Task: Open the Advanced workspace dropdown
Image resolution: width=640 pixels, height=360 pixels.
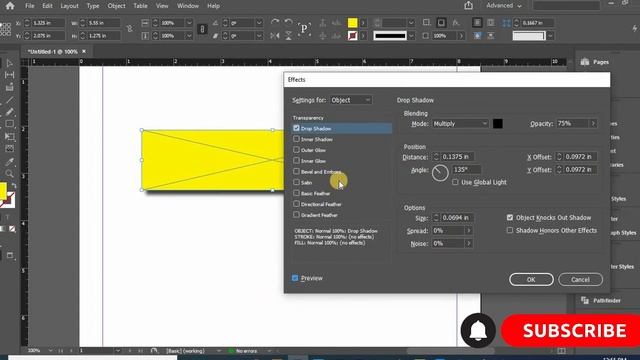Action: click(x=504, y=6)
